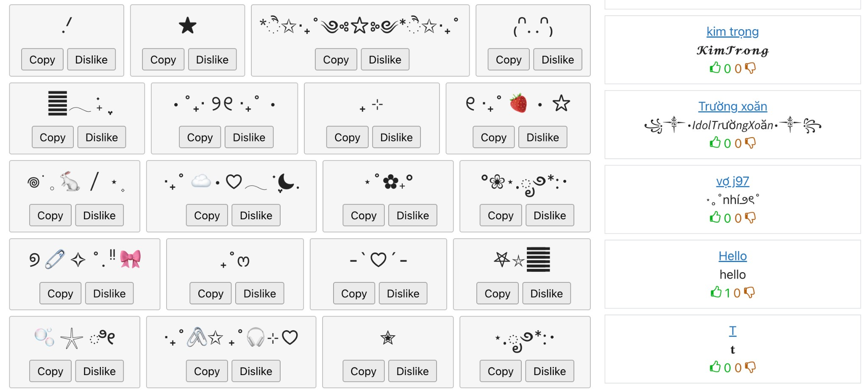This screenshot has width=868, height=392.
Task: Like the IdolTrườngXoăn nickname
Action: coord(715,143)
